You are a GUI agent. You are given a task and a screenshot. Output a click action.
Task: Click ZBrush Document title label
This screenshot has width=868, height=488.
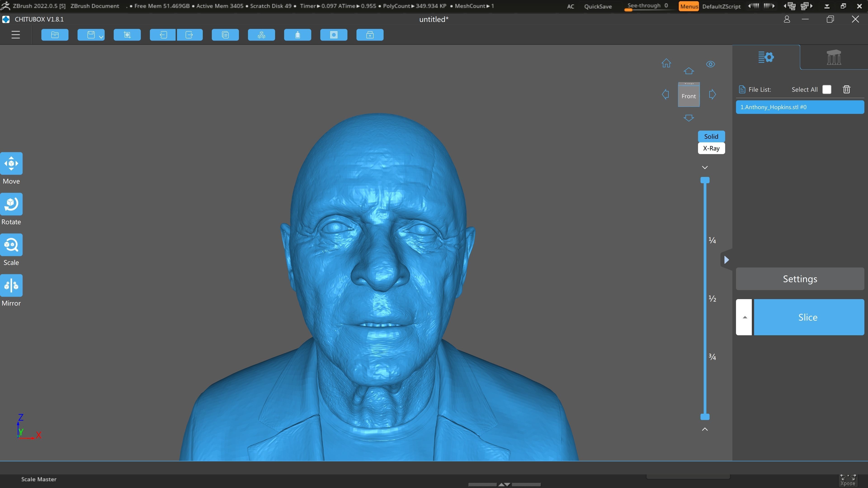[95, 6]
